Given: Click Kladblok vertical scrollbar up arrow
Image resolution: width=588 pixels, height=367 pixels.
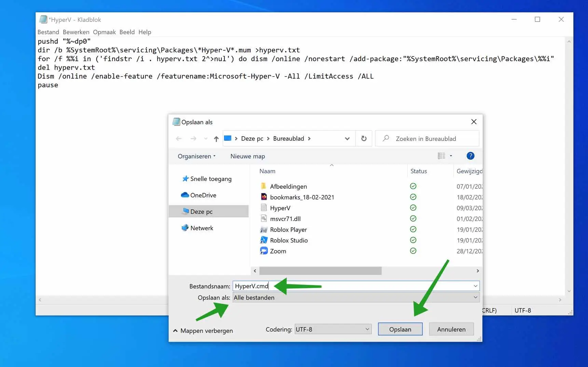Looking at the screenshot, I should click(x=569, y=41).
